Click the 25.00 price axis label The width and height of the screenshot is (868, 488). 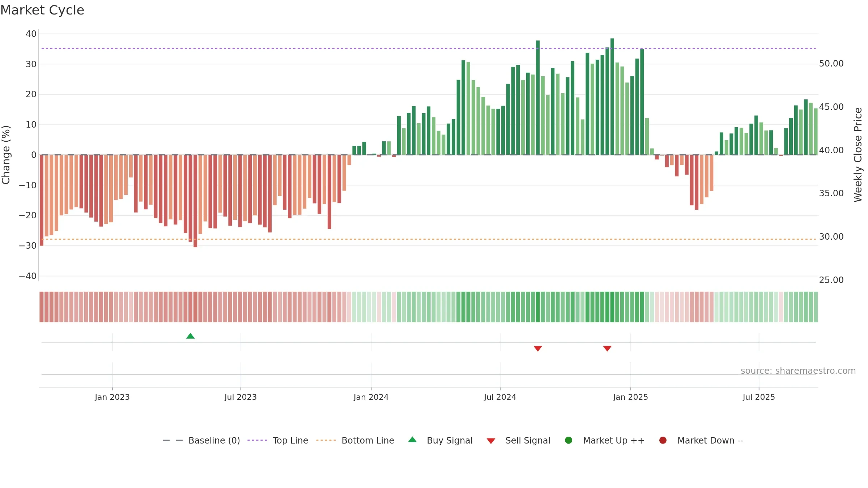point(831,280)
